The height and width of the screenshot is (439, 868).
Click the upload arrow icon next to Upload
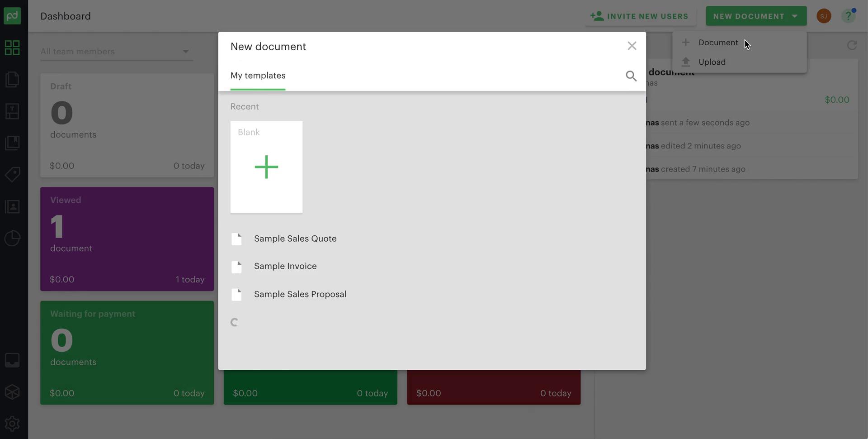(x=686, y=62)
